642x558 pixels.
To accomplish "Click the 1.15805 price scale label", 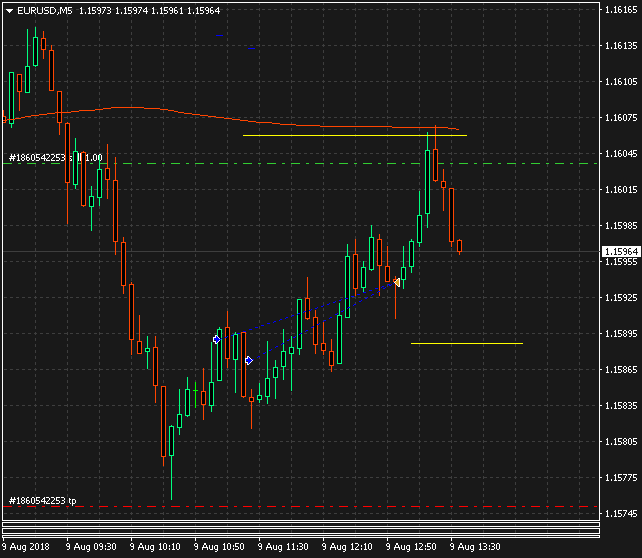I will click(x=621, y=442).
